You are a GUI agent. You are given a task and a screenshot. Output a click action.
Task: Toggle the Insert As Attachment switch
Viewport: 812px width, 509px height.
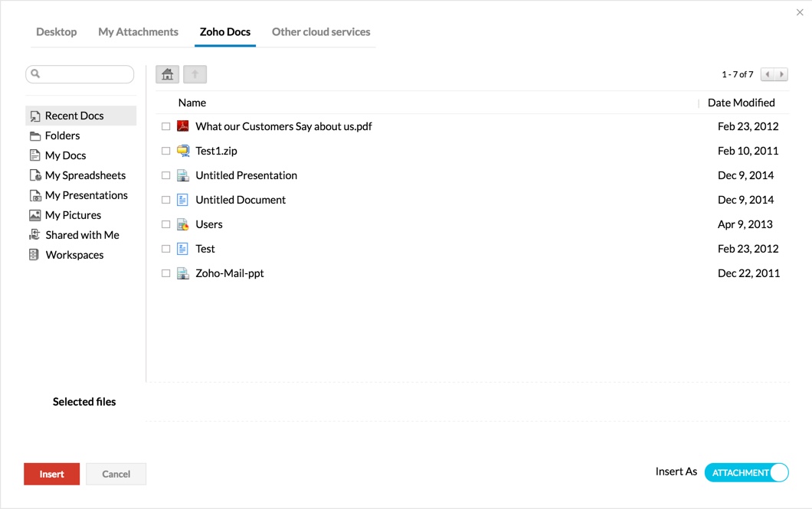746,472
